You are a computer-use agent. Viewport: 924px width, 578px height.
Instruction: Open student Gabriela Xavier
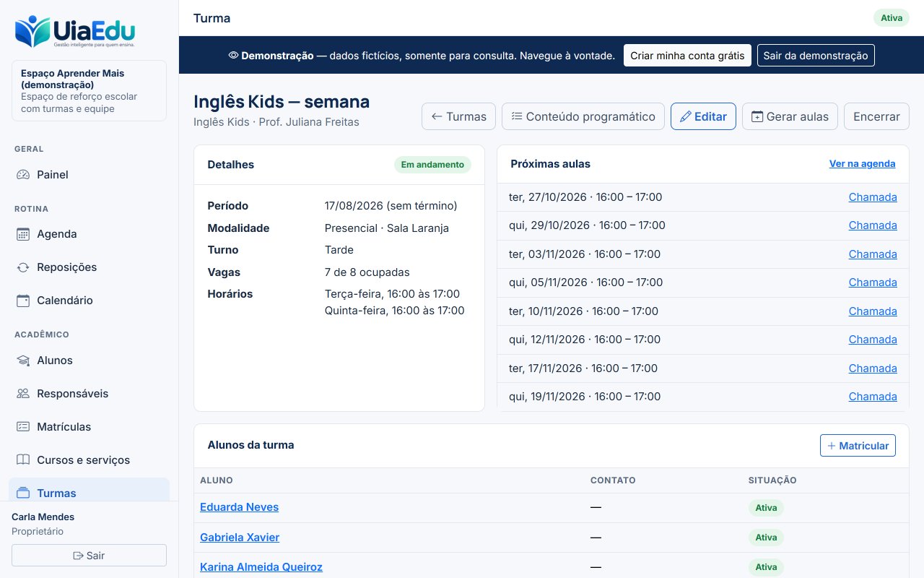(240, 538)
